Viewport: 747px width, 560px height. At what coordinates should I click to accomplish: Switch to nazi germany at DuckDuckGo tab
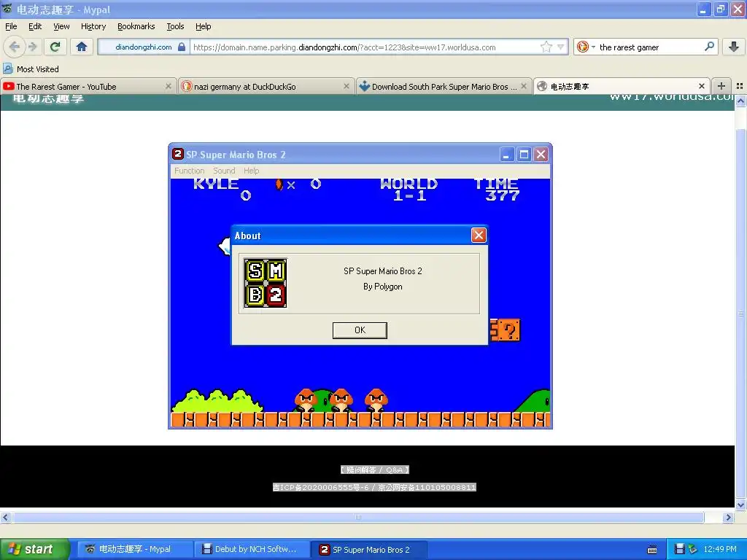point(266,86)
